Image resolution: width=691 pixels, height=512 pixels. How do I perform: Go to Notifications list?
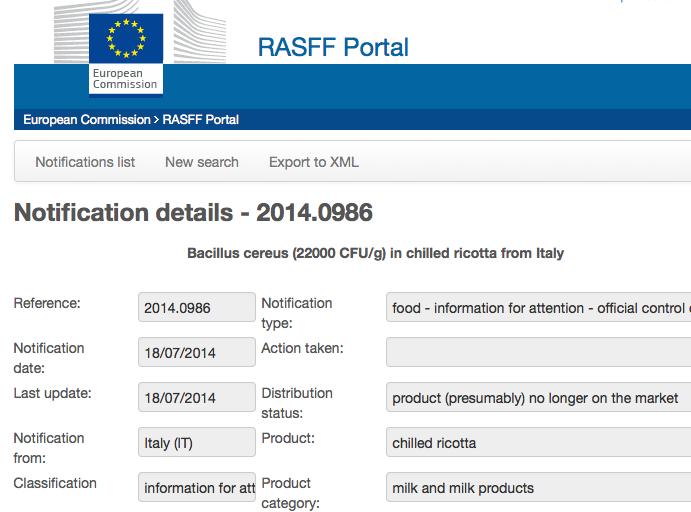tap(85, 162)
